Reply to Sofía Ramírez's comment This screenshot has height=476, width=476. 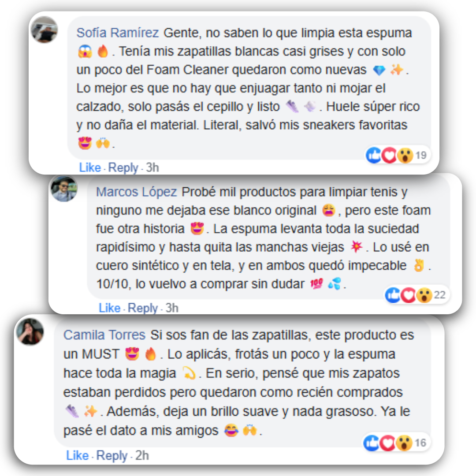tap(123, 167)
